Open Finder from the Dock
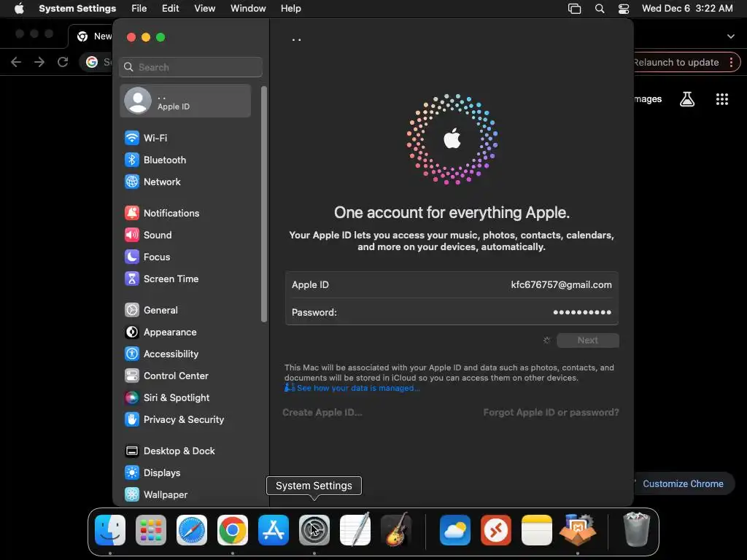747x560 pixels. tap(110, 530)
